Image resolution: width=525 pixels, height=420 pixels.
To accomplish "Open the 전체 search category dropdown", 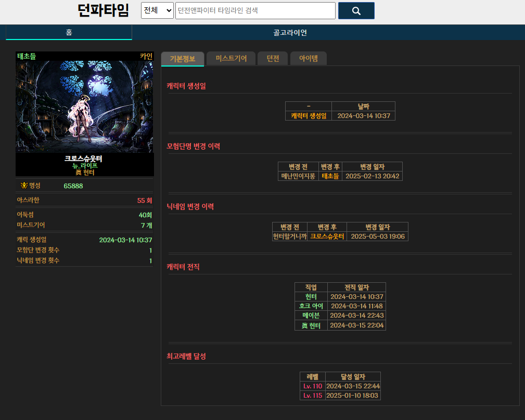I will coord(157,10).
